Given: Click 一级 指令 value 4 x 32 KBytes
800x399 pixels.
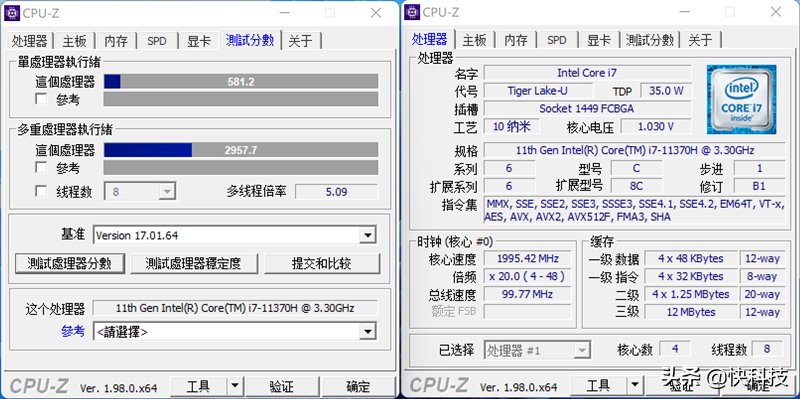Looking at the screenshot, I should pos(690,276).
